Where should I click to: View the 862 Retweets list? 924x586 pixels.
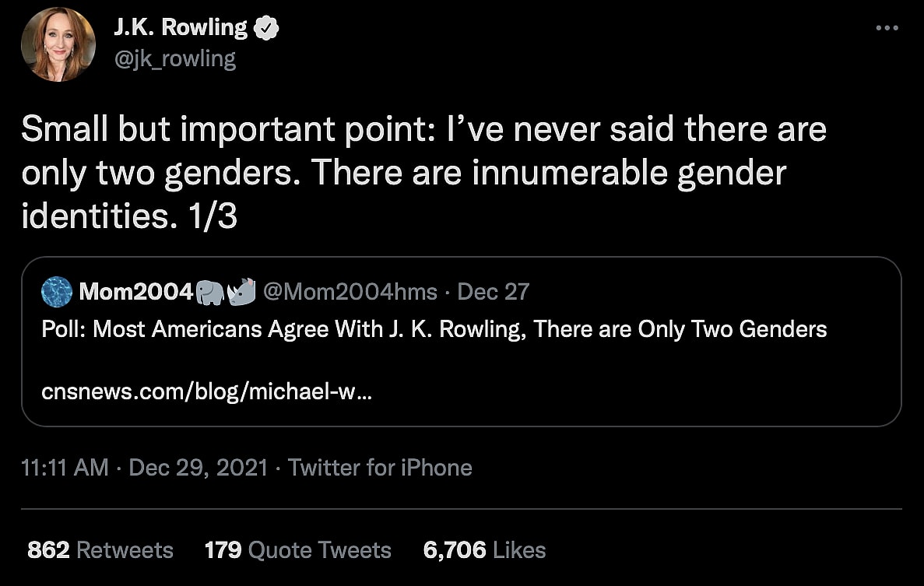coord(100,550)
